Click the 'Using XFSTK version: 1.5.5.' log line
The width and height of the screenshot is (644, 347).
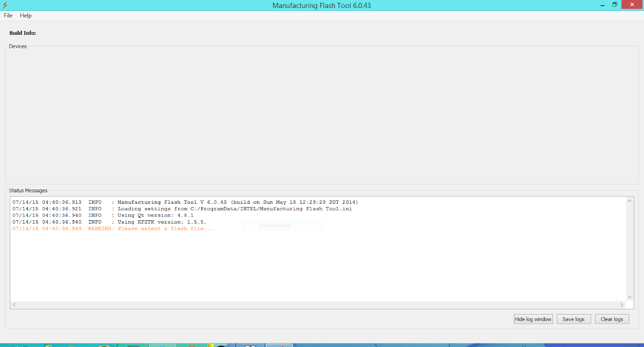(x=109, y=222)
